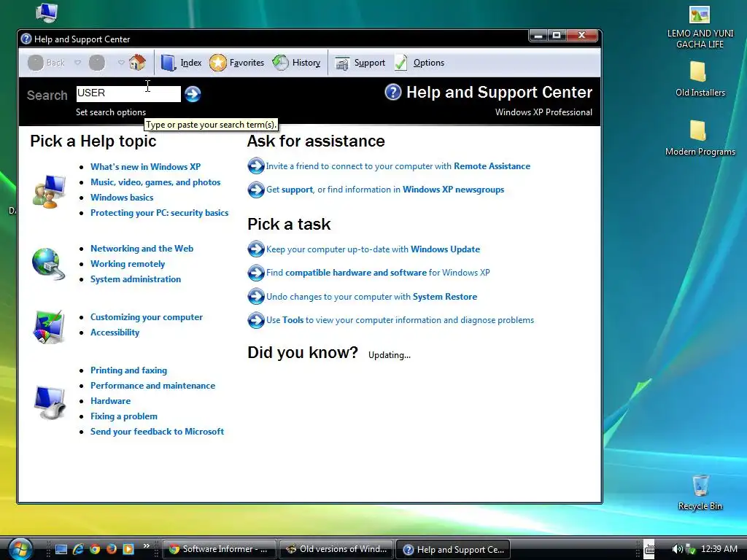Image resolution: width=747 pixels, height=560 pixels.
Task: Open Music, video, games, and photos
Action: (155, 182)
